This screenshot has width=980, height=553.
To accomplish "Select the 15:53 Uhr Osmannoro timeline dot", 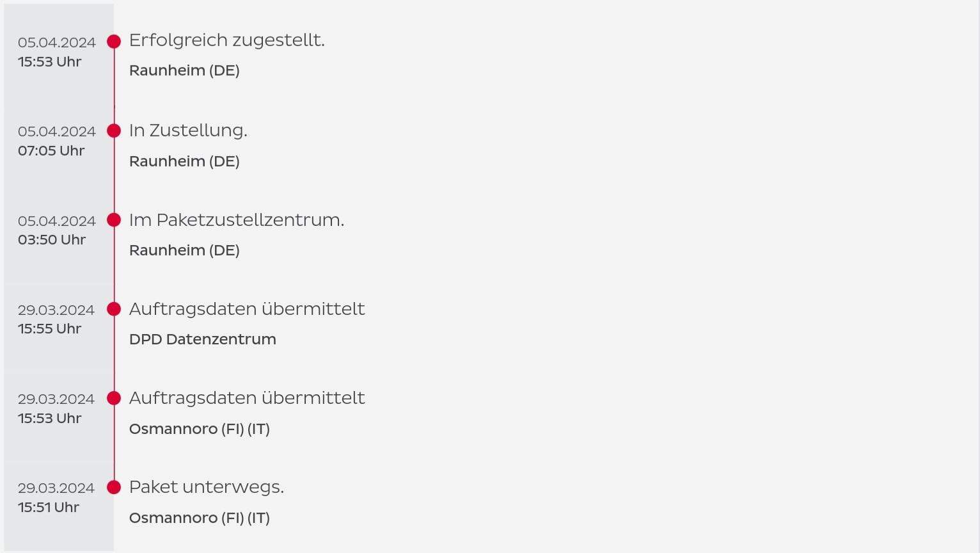I will 114,398.
